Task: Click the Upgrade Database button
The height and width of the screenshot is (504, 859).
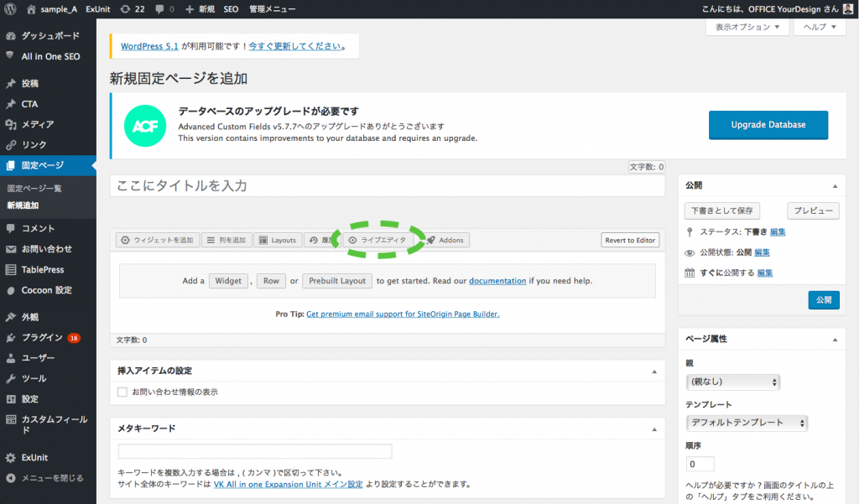Action: (768, 125)
